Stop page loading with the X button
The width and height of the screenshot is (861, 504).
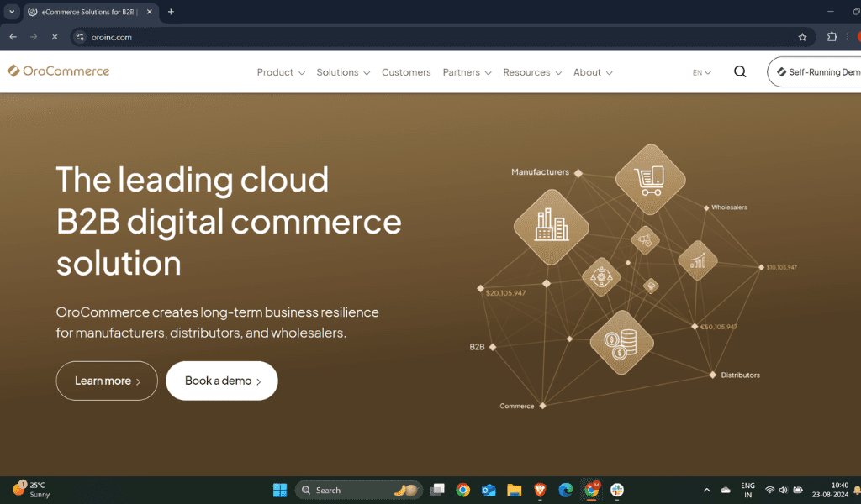pos(55,37)
